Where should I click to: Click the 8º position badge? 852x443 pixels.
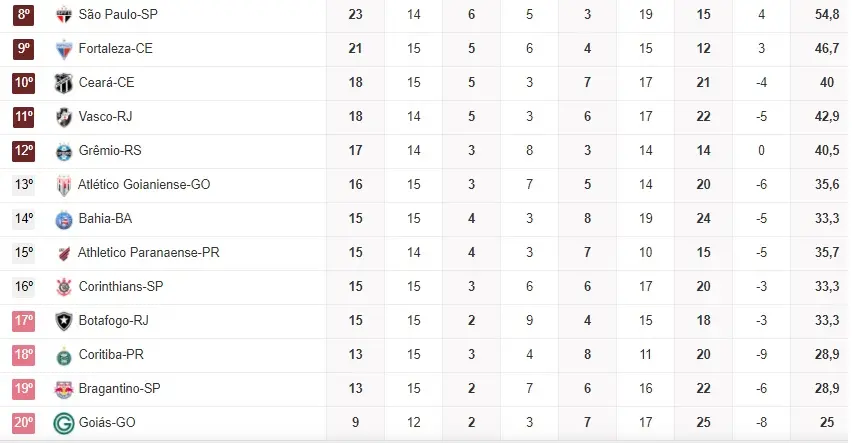[24, 15]
